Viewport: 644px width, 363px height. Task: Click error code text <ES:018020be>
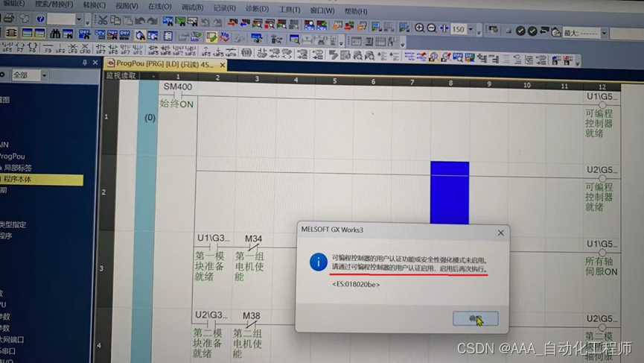[x=356, y=284]
